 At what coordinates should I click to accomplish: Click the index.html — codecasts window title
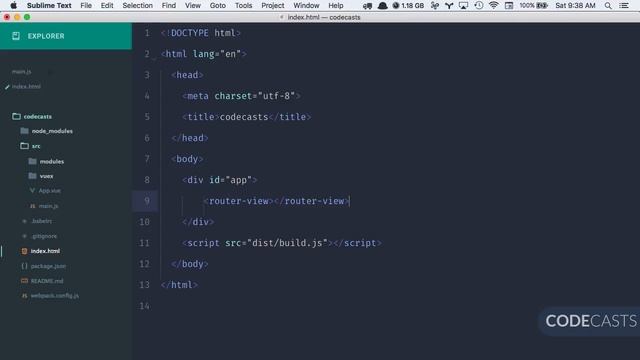click(324, 17)
